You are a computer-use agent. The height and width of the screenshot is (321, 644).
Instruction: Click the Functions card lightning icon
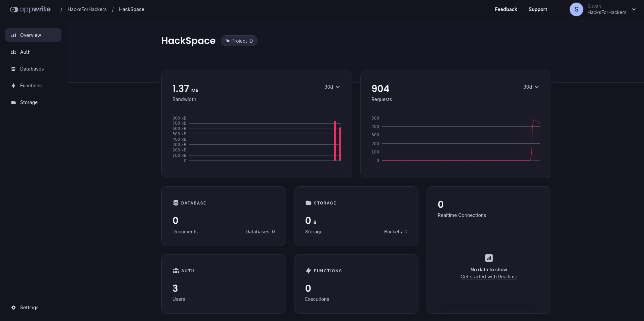[308, 271]
